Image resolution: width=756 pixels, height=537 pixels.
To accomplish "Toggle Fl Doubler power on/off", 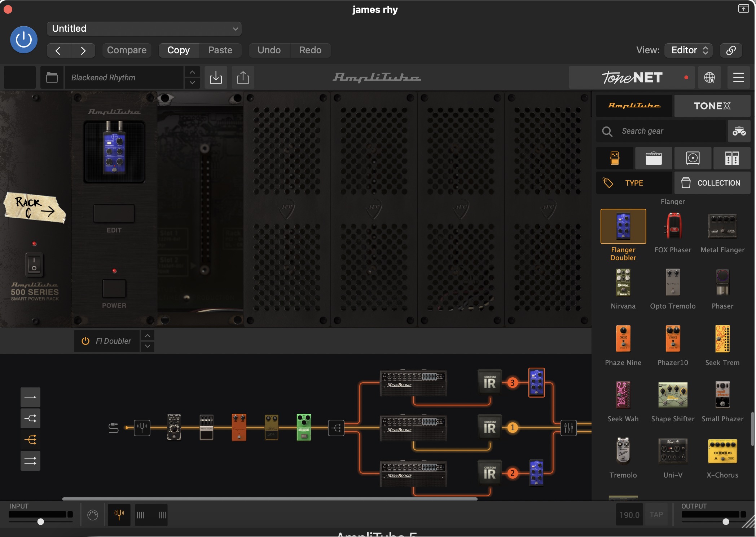I will tap(85, 341).
